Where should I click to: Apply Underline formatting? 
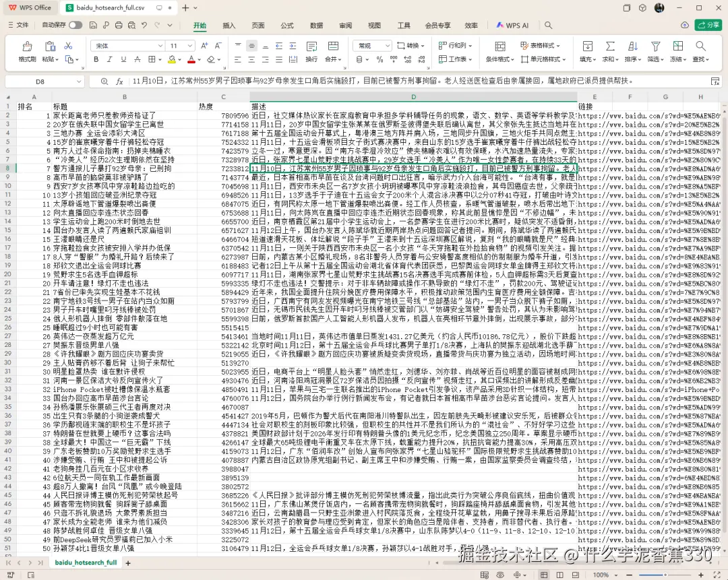click(x=123, y=59)
